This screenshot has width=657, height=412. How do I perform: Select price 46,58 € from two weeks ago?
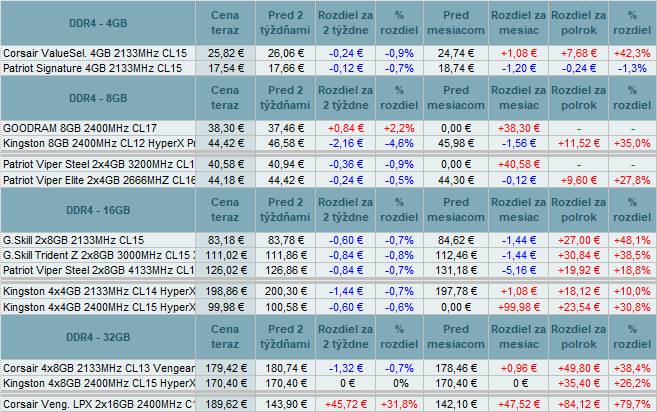pyautogui.click(x=285, y=143)
